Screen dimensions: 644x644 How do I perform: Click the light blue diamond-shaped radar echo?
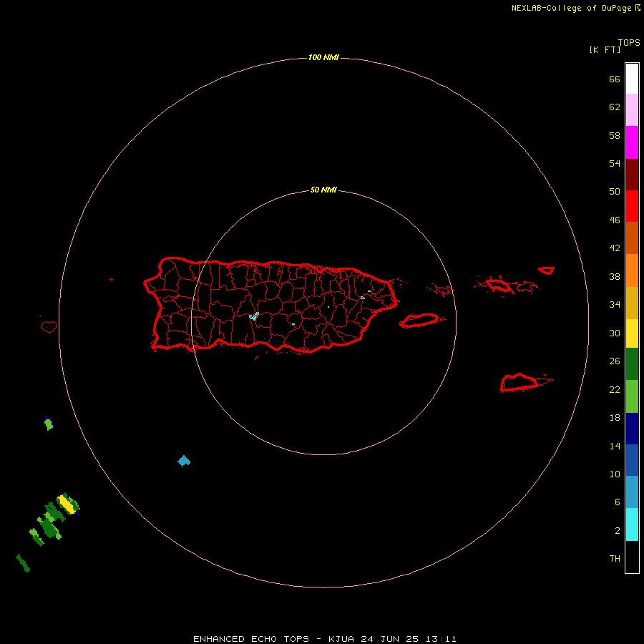pos(184,461)
